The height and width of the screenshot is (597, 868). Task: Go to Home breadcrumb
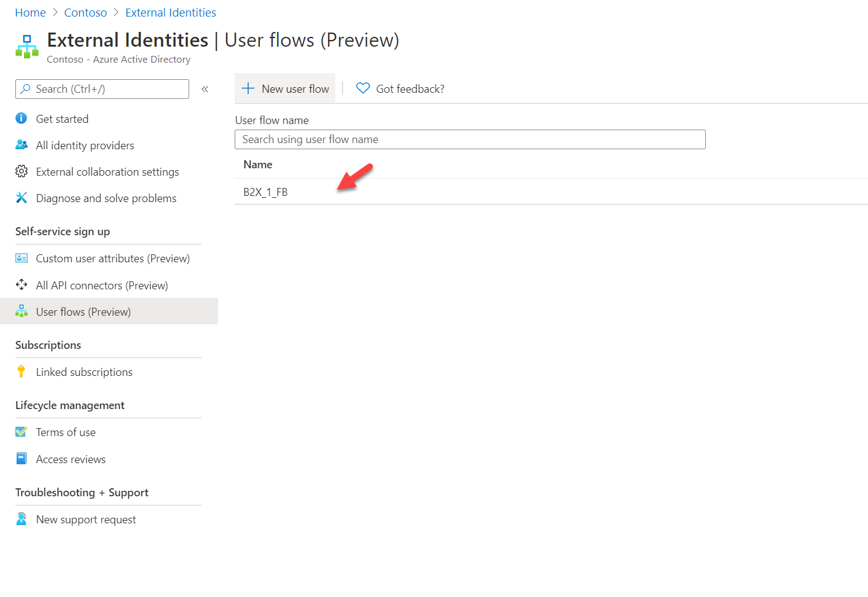click(31, 12)
